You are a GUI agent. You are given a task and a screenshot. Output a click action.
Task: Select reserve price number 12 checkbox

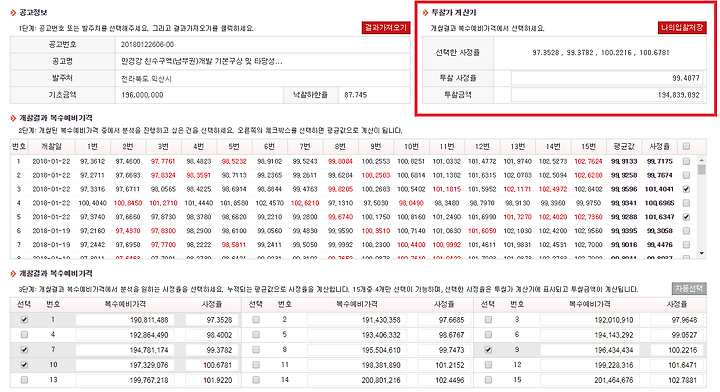click(488, 365)
